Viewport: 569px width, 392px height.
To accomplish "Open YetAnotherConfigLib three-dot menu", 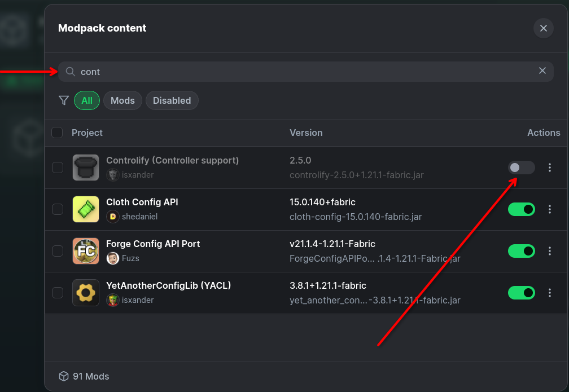I will coord(550,293).
